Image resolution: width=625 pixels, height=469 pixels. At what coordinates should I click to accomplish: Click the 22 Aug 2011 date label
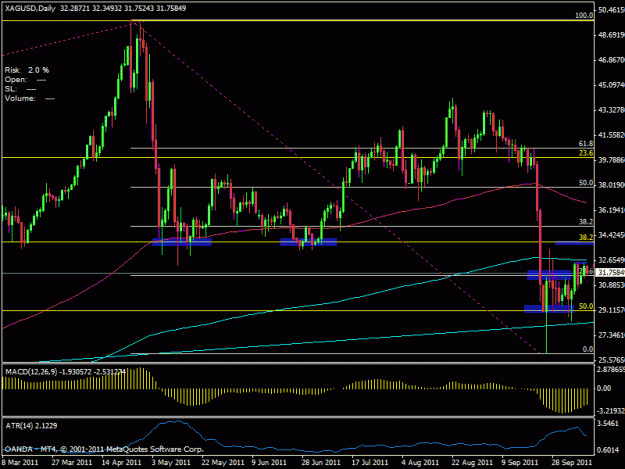[472, 463]
